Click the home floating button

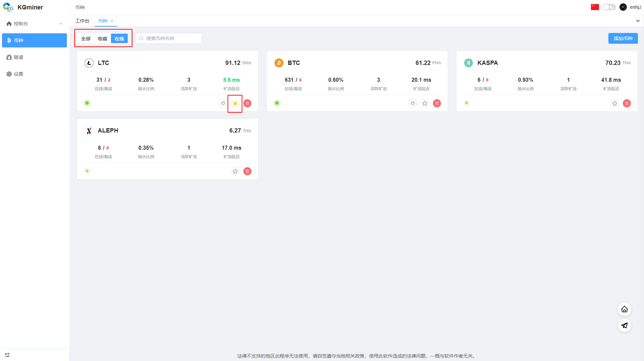[x=624, y=309]
